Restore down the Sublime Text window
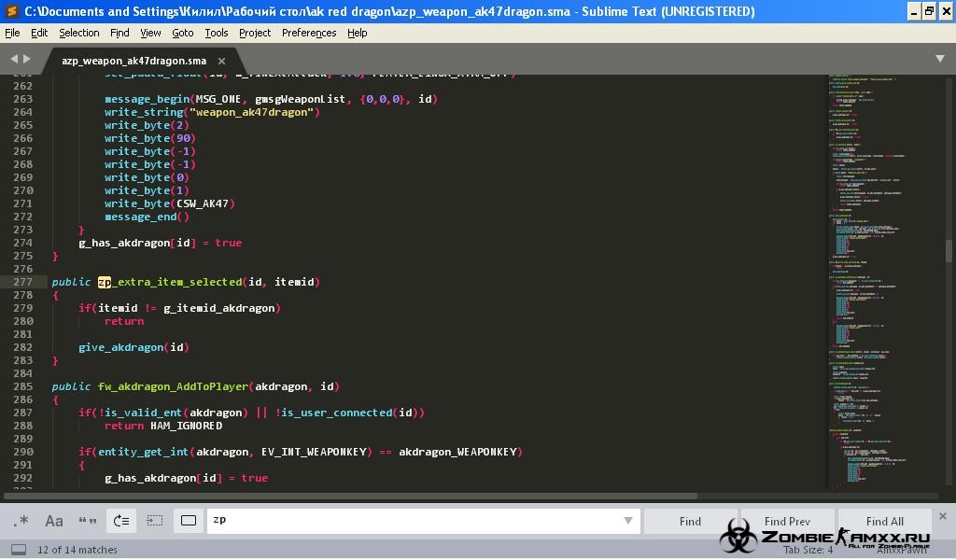The height and width of the screenshot is (560, 956). coord(929,11)
